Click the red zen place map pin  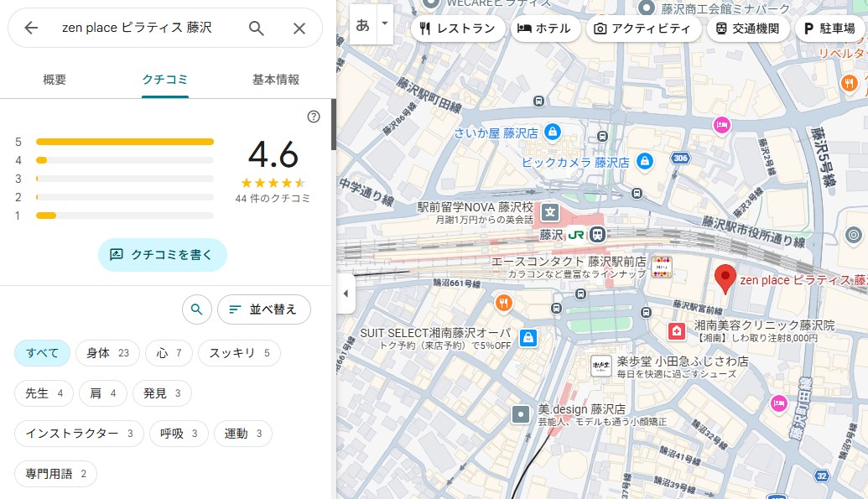click(725, 278)
